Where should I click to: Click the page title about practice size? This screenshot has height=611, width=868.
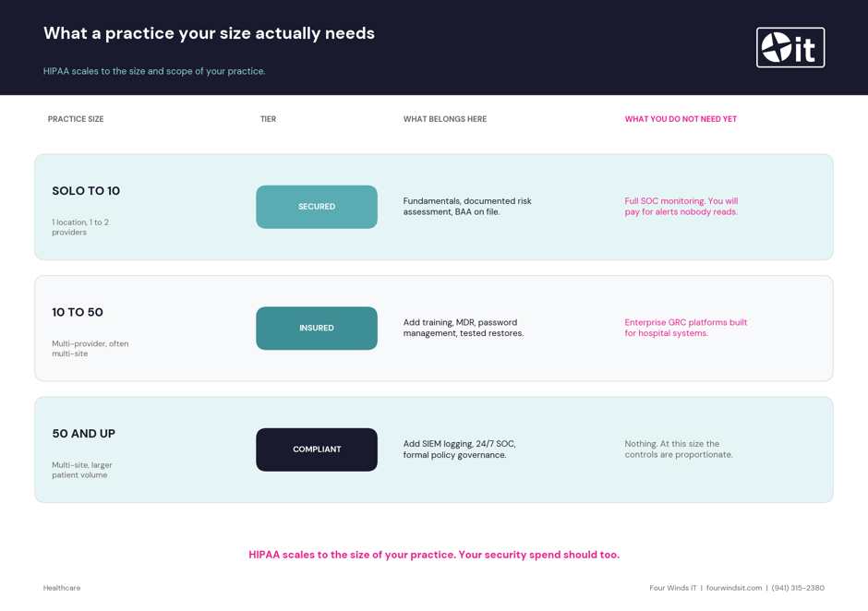(x=210, y=33)
